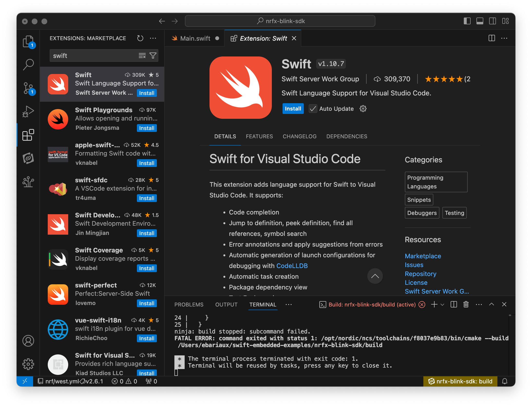Image resolution: width=532 pixels, height=407 pixels.
Task: Kill terminal with trash icon
Action: click(466, 305)
